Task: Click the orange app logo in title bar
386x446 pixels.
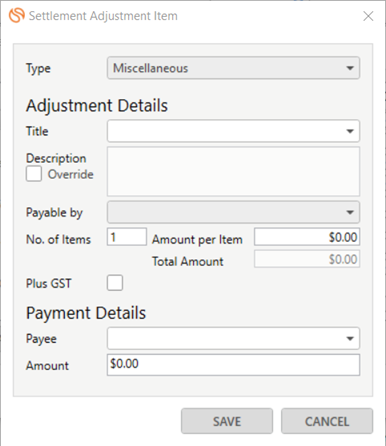Action: tap(17, 16)
